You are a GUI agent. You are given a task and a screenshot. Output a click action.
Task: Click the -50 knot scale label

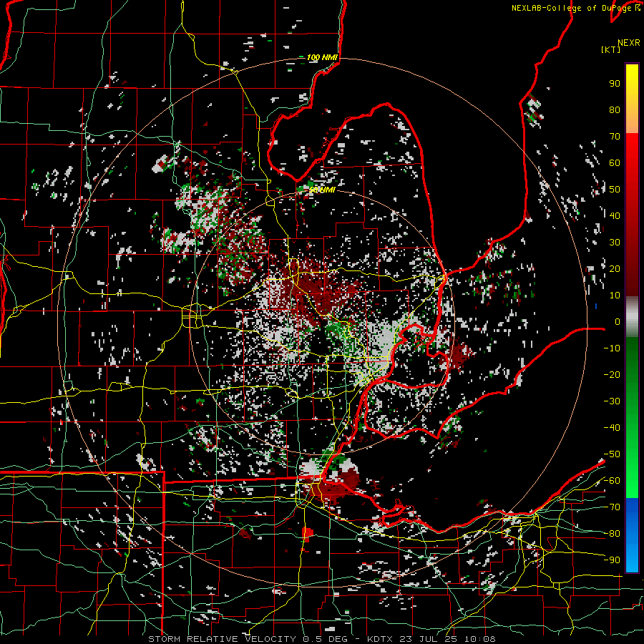coord(612,454)
